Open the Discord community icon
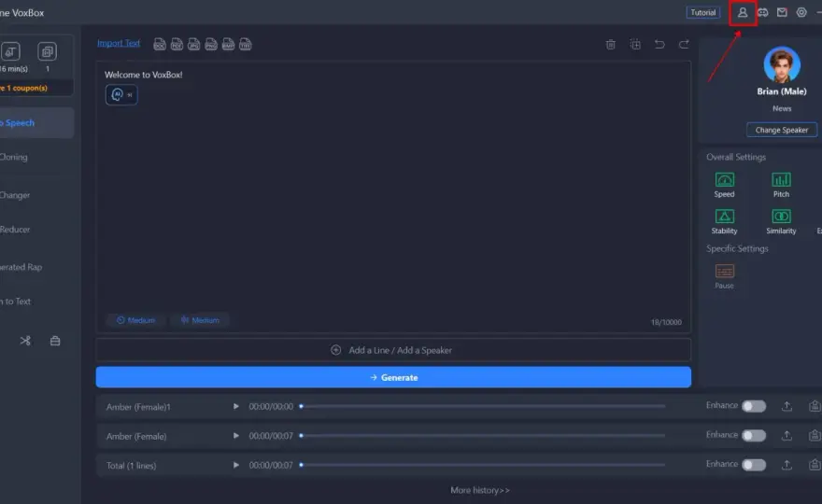Image resolution: width=822 pixels, height=504 pixels. (x=763, y=12)
